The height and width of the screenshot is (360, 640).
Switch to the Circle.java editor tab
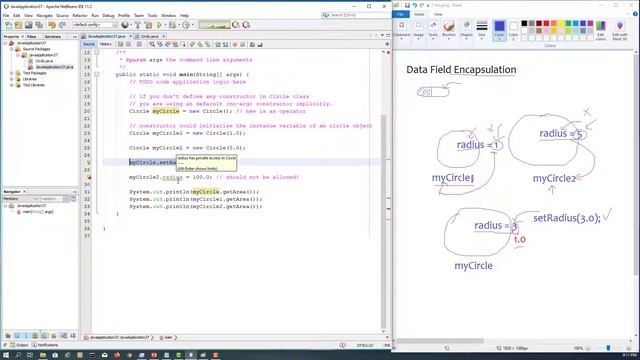tap(149, 36)
